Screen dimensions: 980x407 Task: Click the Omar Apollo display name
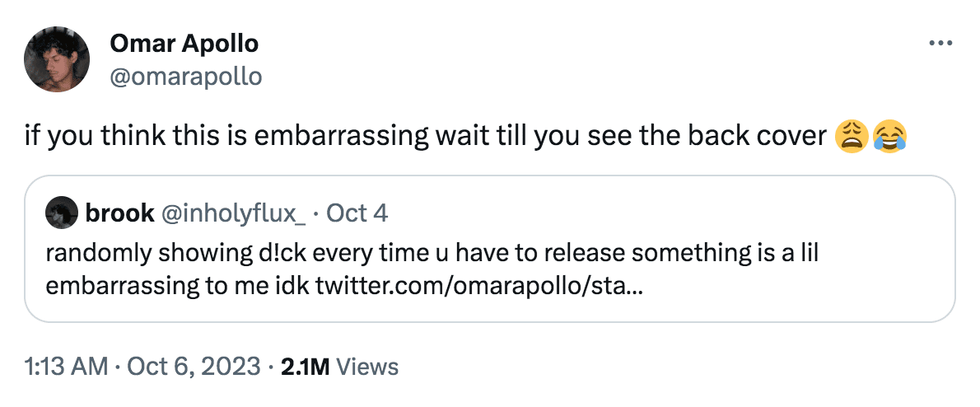[x=184, y=44]
